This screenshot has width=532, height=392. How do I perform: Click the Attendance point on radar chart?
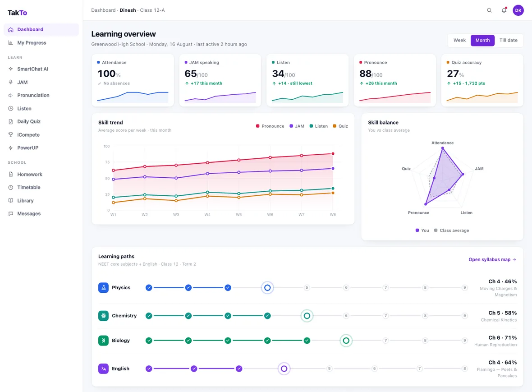(442, 148)
